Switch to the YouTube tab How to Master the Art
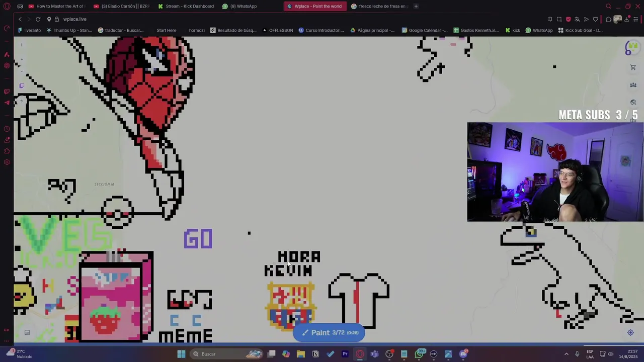 pyautogui.click(x=56, y=6)
